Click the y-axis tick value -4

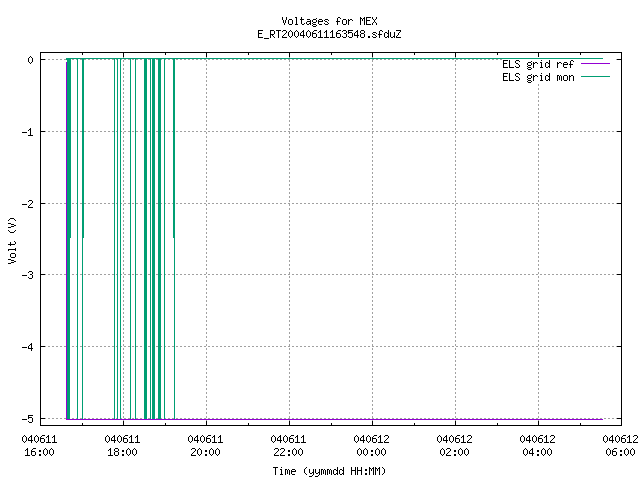tap(28, 347)
